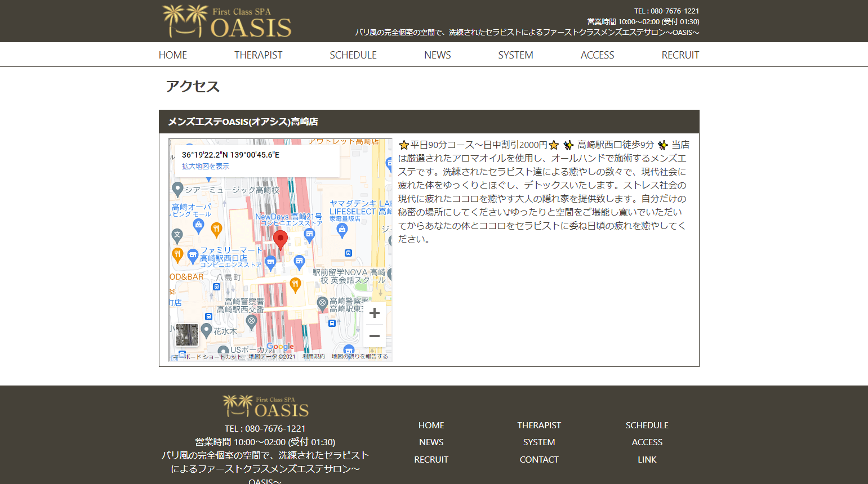Open THERAPIST in the top navigation
This screenshot has height=484, width=868.
tap(259, 55)
